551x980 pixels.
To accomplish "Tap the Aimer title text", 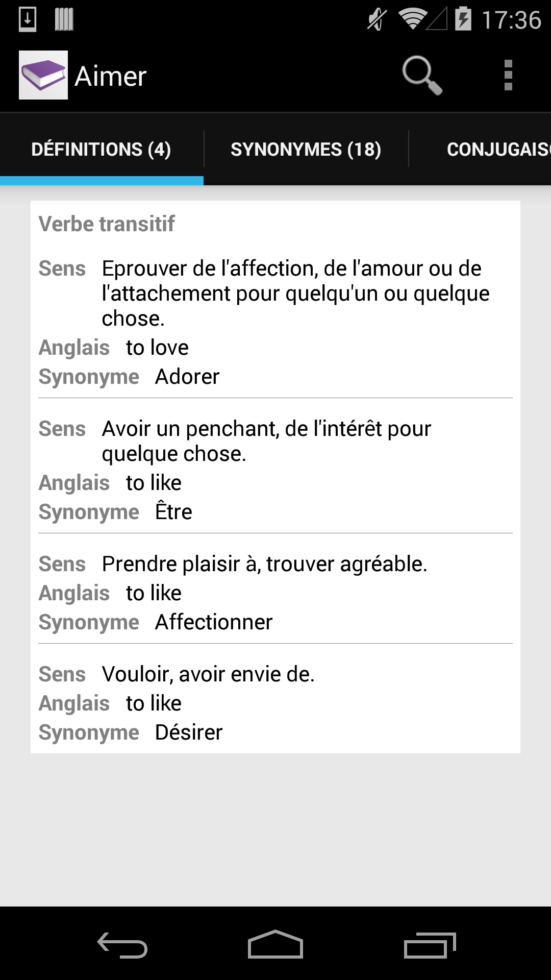I will coord(111,77).
